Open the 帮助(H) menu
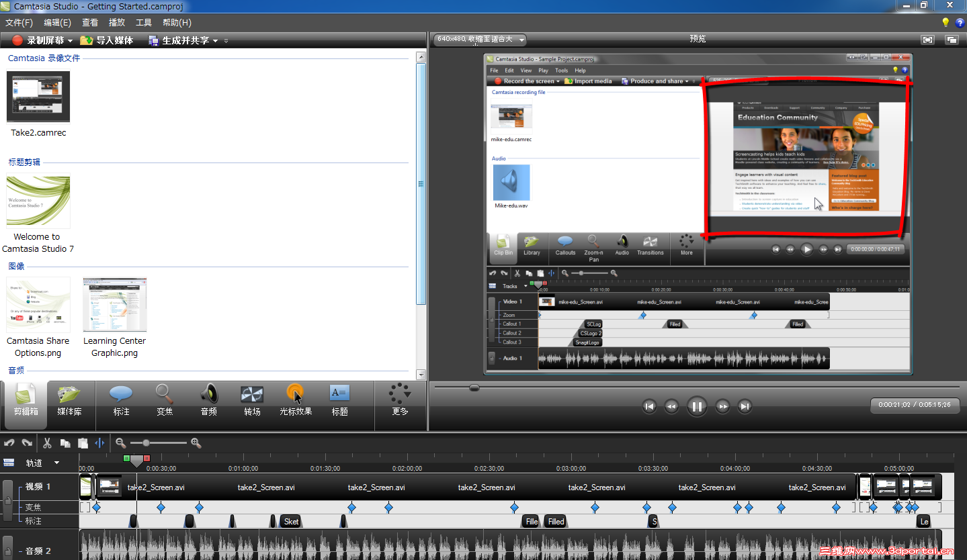The width and height of the screenshot is (967, 560). click(x=177, y=23)
